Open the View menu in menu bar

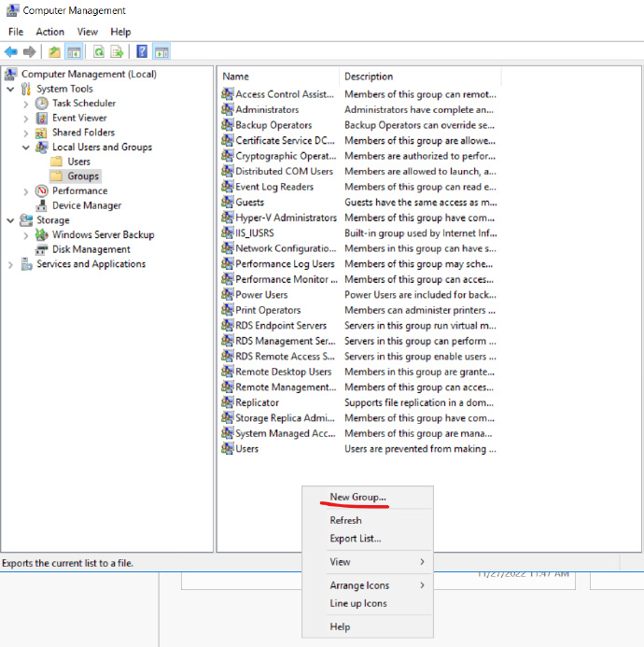coord(88,32)
